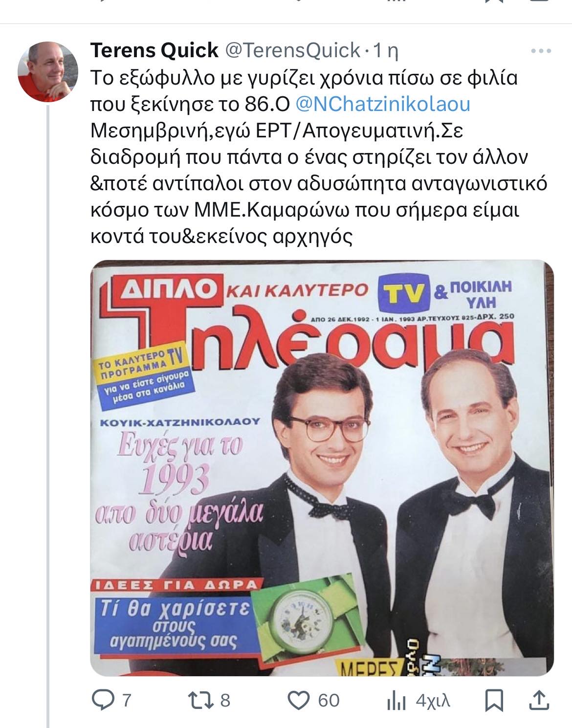Tap the 1 η timestamp

[385, 50]
